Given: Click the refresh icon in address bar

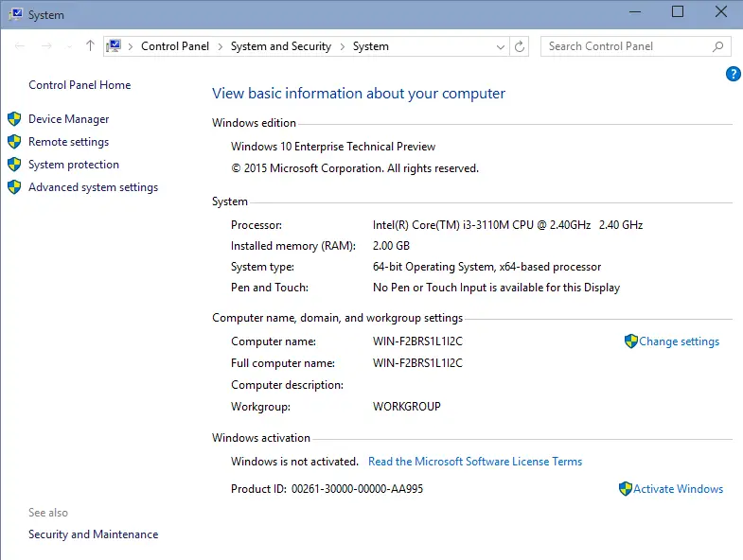Looking at the screenshot, I should (520, 46).
